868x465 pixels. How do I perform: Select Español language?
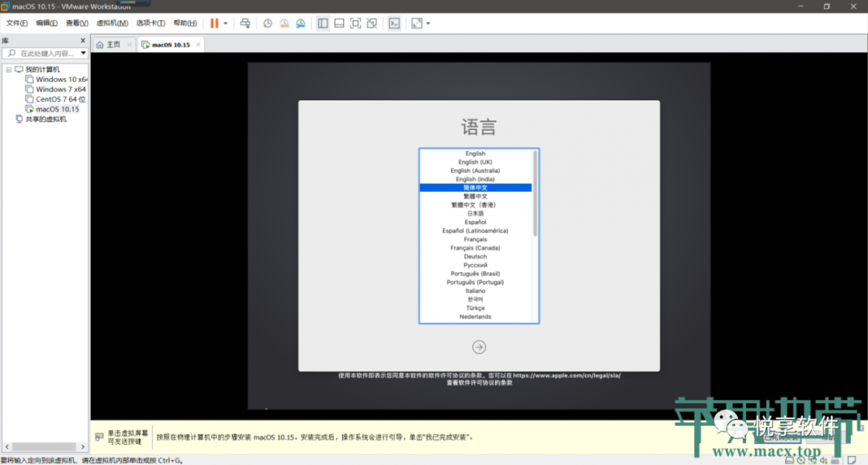coord(476,222)
